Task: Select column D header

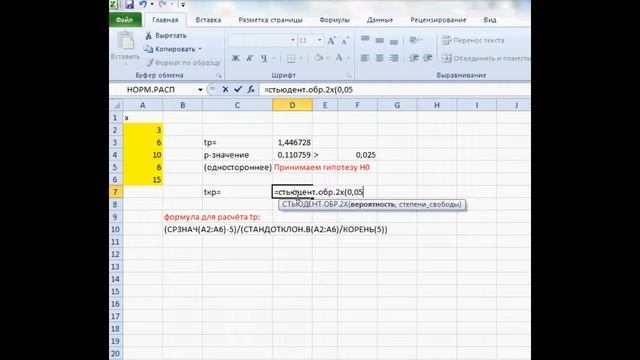Action: click(x=292, y=105)
